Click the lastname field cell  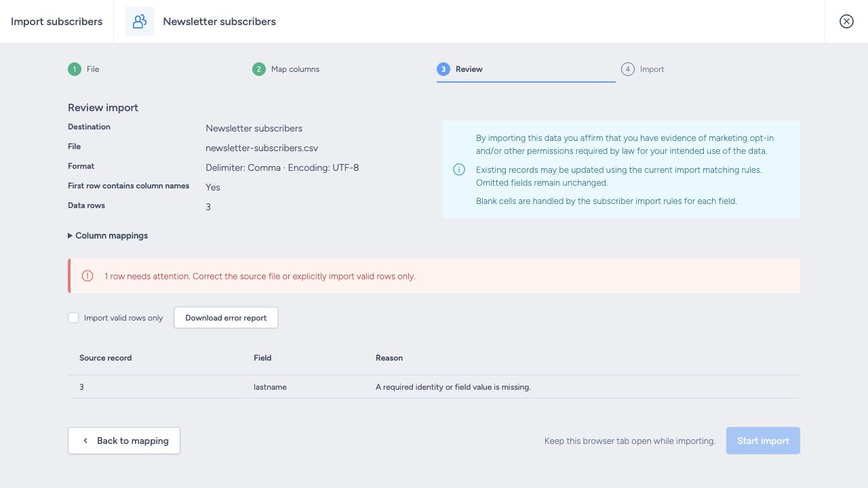(x=270, y=387)
